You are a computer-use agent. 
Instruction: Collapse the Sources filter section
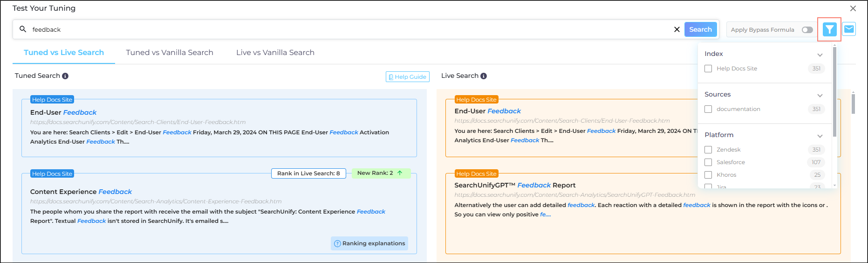[820, 95]
